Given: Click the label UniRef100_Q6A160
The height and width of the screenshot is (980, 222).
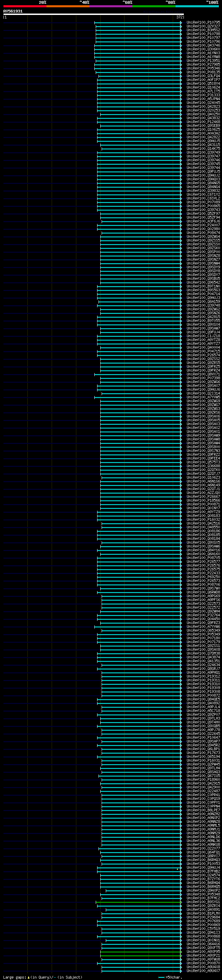Looking at the screenshot, I should coord(203,554).
